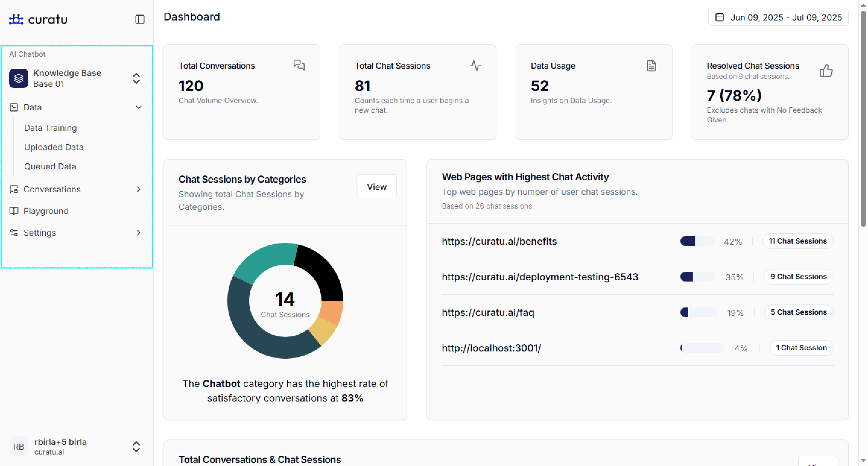Open the Knowledge Base switcher dropdown
Screen dimensions: 868x466
pos(136,78)
